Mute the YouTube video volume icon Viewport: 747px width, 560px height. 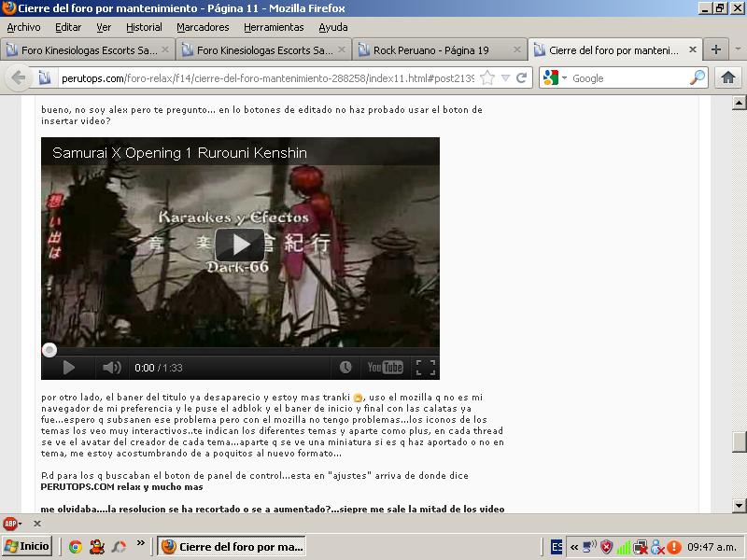pyautogui.click(x=112, y=368)
